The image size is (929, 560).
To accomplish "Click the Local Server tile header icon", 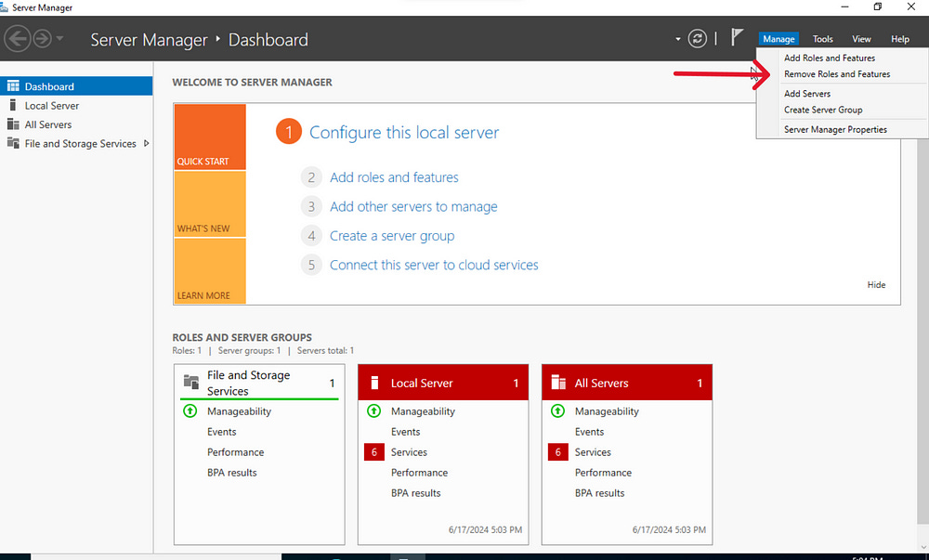I will [x=374, y=383].
